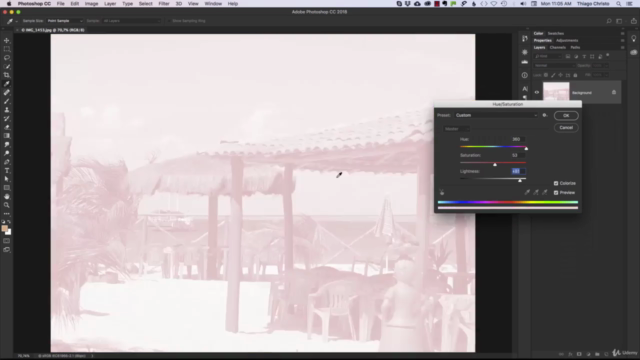The image size is (640, 360).
Task: Select the Hand tool
Action: point(7,196)
